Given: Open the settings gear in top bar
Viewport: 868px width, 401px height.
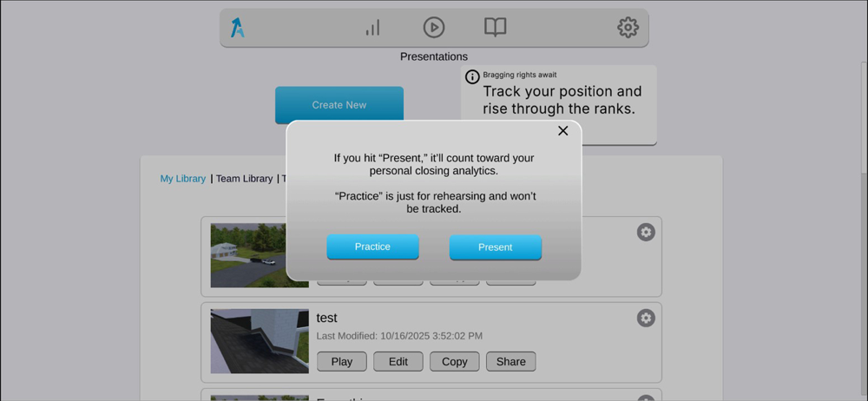Looking at the screenshot, I should 628,27.
